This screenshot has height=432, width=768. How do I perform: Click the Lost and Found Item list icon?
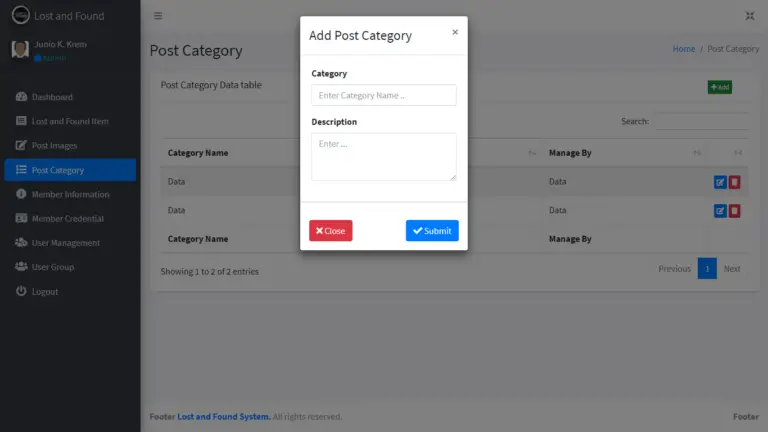coord(21,120)
